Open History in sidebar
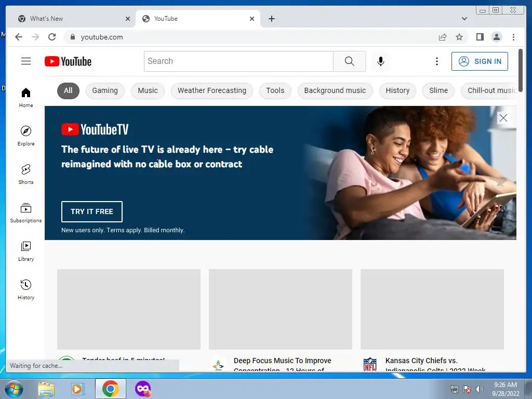 [x=26, y=289]
